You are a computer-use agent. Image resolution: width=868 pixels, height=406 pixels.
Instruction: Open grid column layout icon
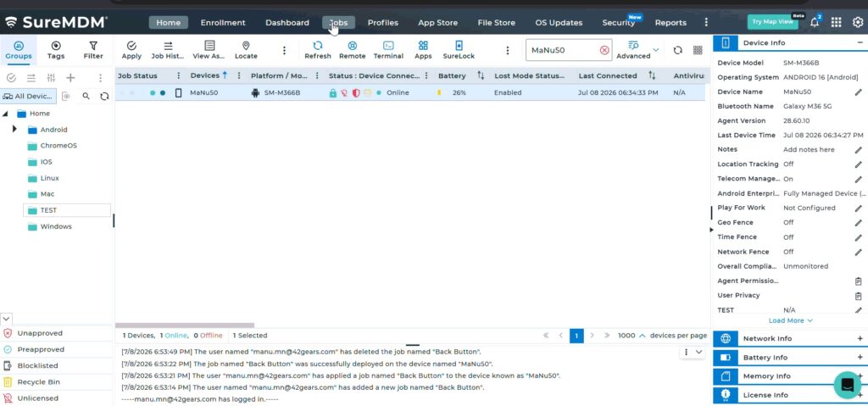point(698,50)
